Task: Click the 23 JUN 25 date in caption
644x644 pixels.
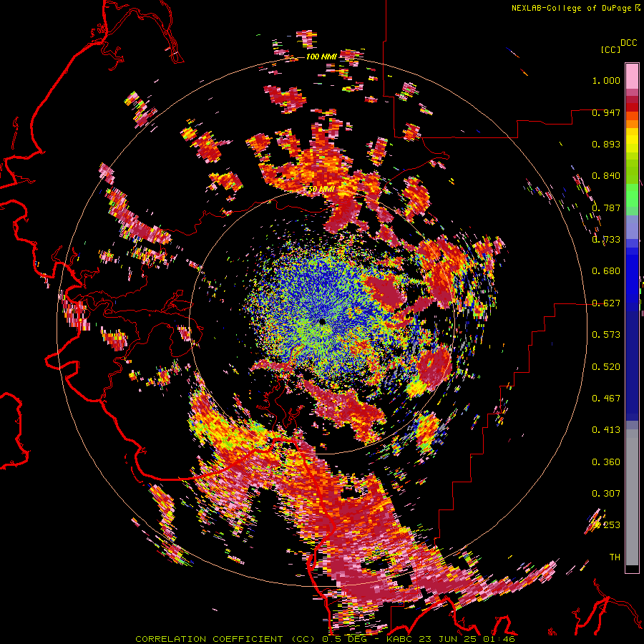Action: click(x=449, y=639)
